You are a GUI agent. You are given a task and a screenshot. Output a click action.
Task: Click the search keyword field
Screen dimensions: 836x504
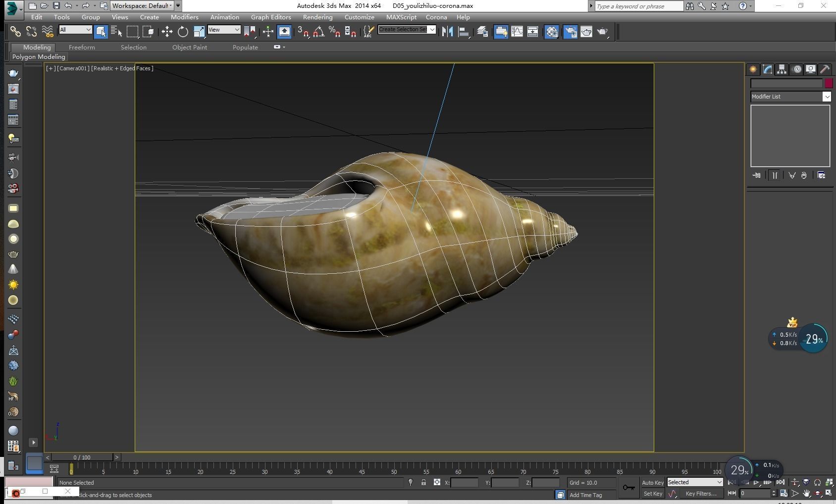coord(639,6)
